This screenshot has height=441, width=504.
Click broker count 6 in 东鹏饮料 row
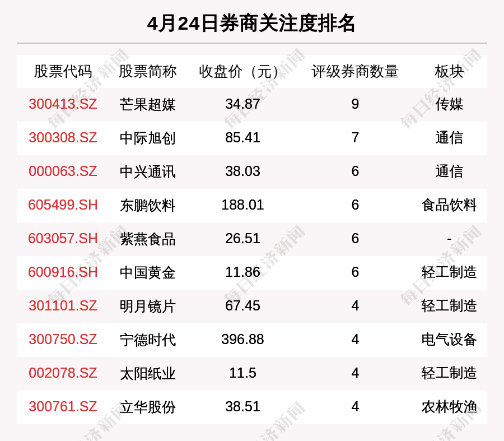355,205
